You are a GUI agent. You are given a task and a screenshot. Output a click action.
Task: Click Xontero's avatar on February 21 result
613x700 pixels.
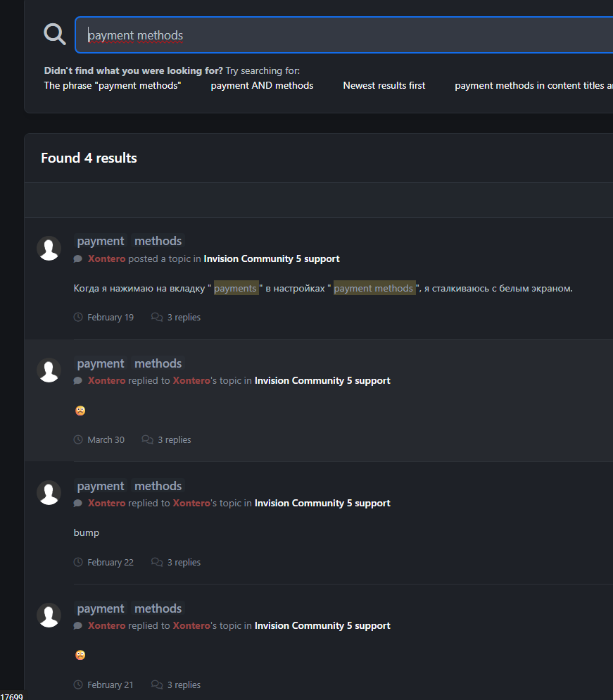49,615
